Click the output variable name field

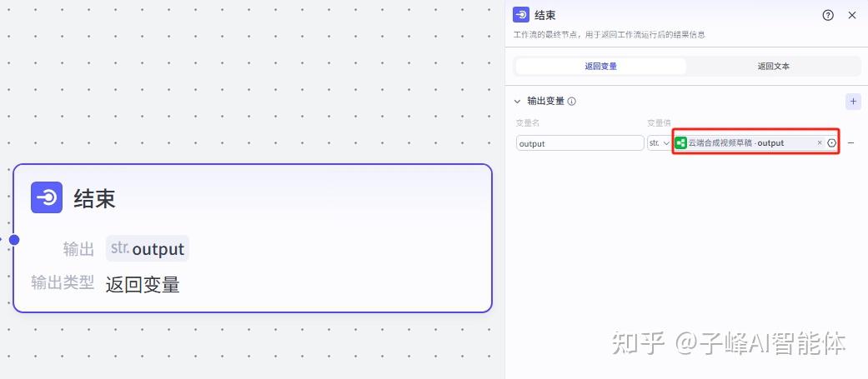click(580, 143)
